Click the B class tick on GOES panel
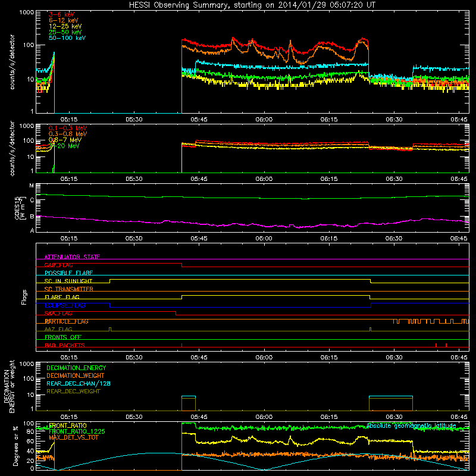The width and height of the screenshot is (476, 476). coord(32,217)
